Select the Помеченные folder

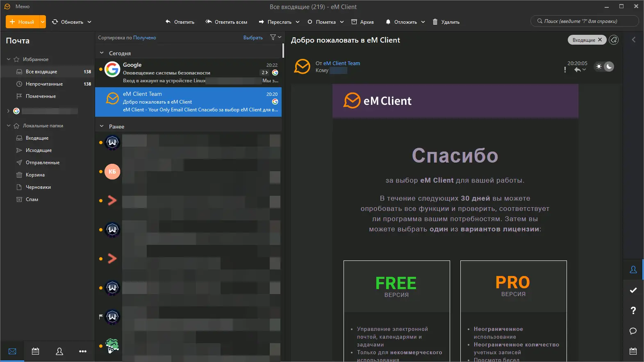(x=48, y=96)
